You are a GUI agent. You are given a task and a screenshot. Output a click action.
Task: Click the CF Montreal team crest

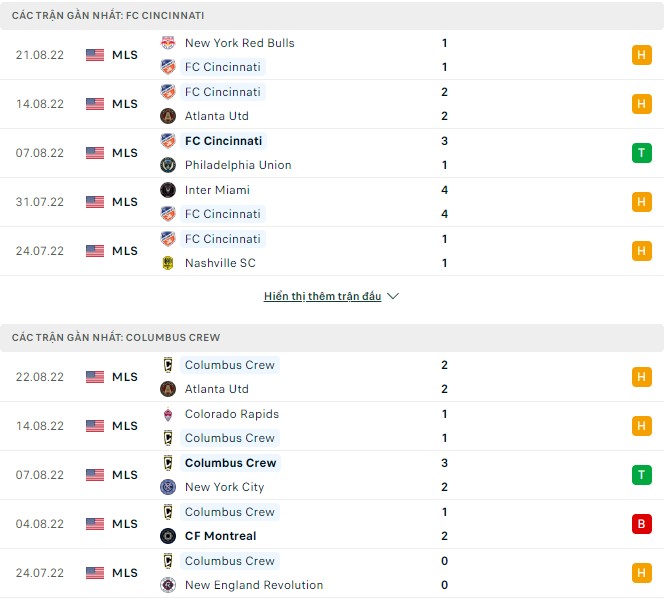168,536
